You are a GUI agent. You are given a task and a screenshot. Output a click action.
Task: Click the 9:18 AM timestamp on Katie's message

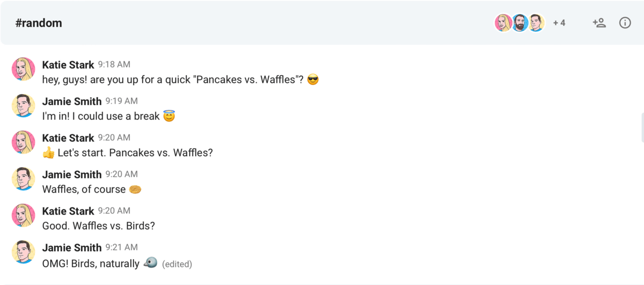(114, 65)
